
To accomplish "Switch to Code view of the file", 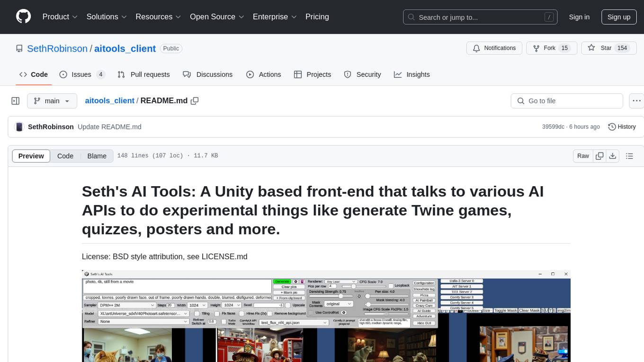I will pyautogui.click(x=65, y=156).
